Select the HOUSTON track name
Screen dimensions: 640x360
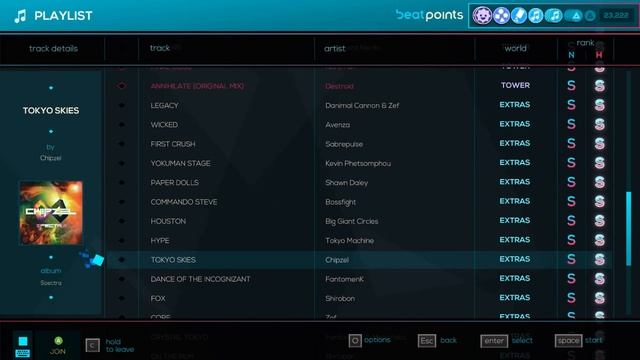(x=168, y=221)
